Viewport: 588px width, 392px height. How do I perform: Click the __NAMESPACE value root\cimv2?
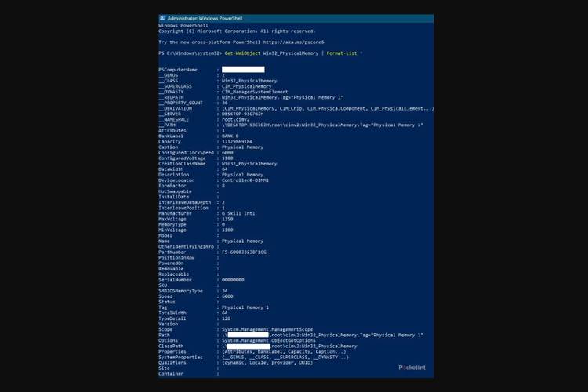tap(235, 119)
